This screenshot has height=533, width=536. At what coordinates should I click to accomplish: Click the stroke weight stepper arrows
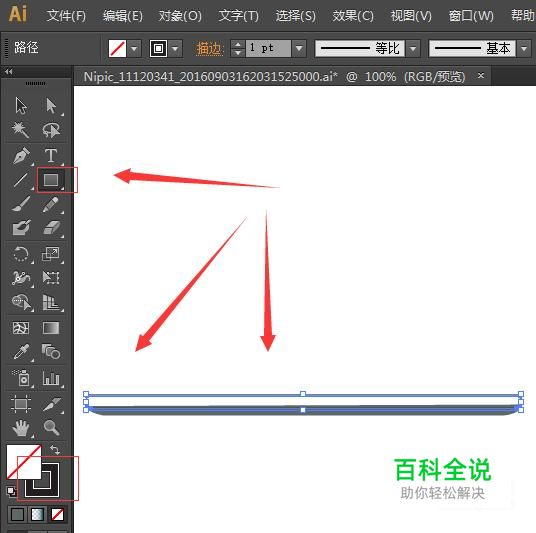pos(238,48)
